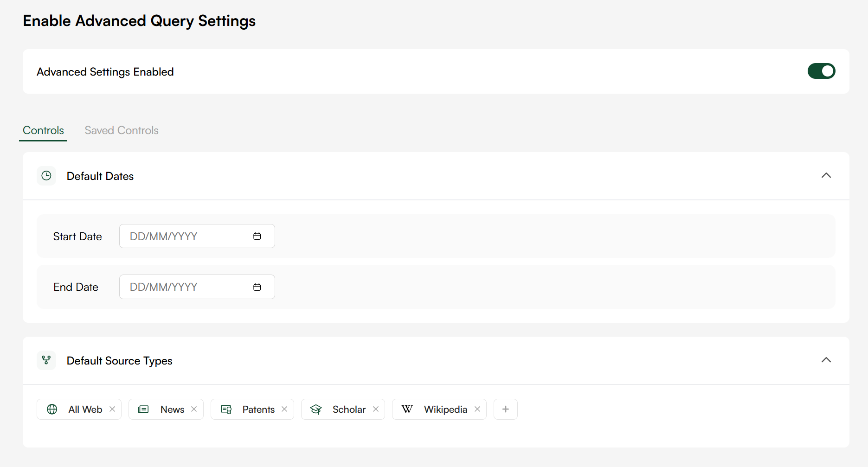Click the globe icon in All Web chip
Screen dimensions: 868x467
point(52,409)
